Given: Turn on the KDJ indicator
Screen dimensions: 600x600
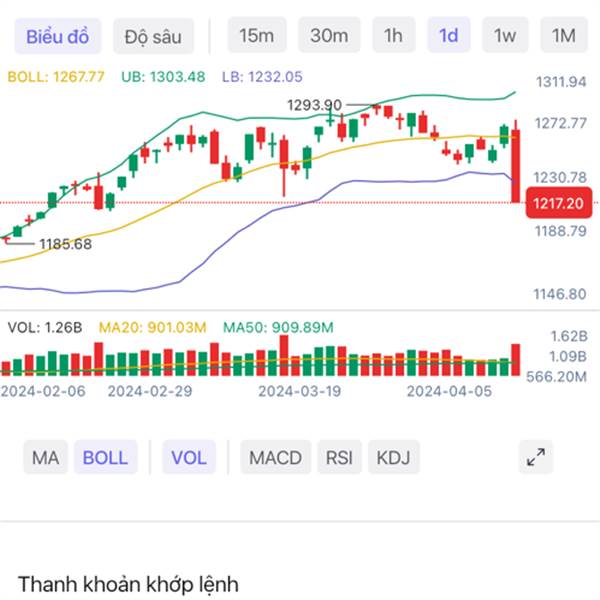Looking at the screenshot, I should 394,458.
